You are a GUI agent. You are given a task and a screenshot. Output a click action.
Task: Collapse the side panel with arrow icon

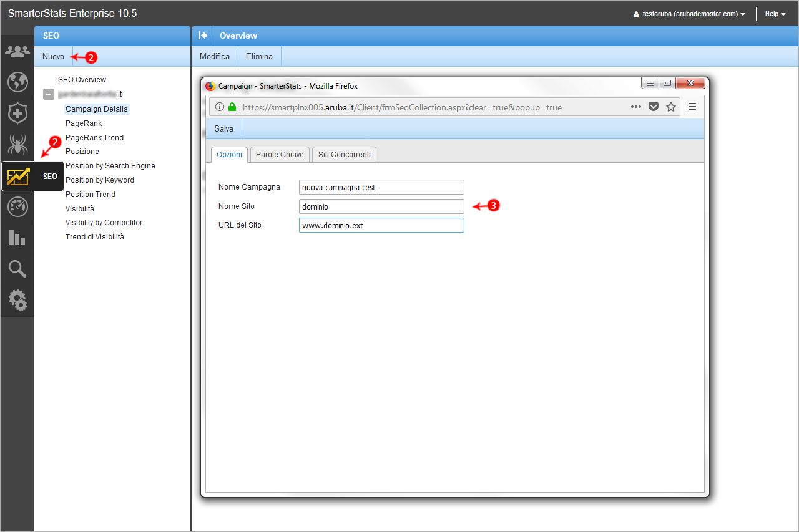pos(202,36)
